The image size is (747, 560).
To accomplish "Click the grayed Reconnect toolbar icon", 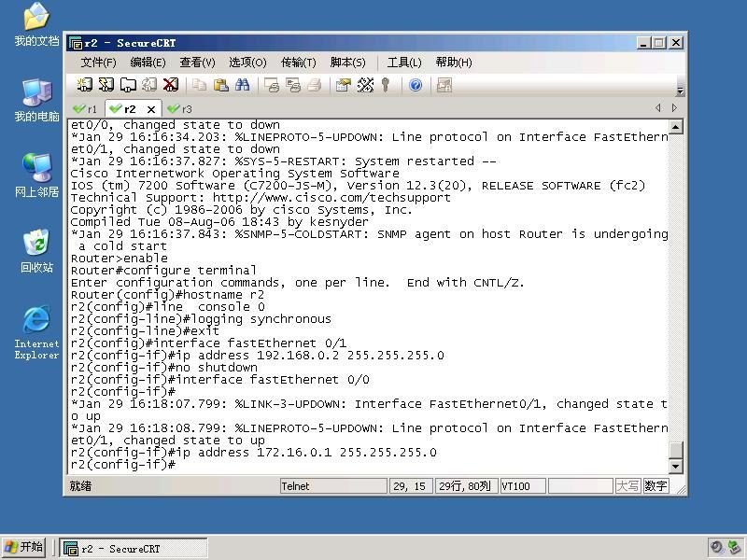I will pyautogui.click(x=149, y=85).
